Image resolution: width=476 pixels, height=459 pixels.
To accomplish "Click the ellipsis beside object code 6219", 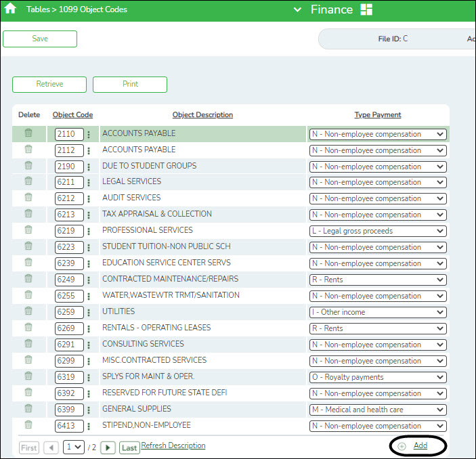I will (89, 231).
